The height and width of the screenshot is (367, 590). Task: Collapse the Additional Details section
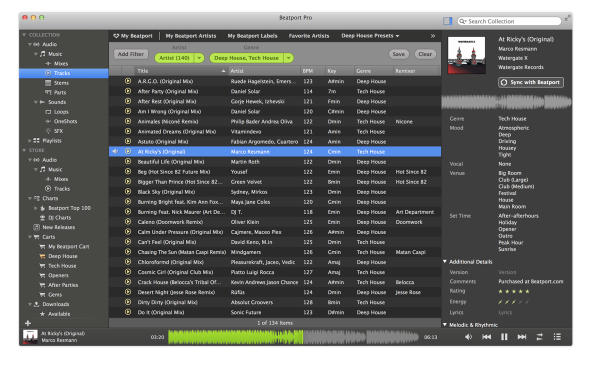point(445,261)
